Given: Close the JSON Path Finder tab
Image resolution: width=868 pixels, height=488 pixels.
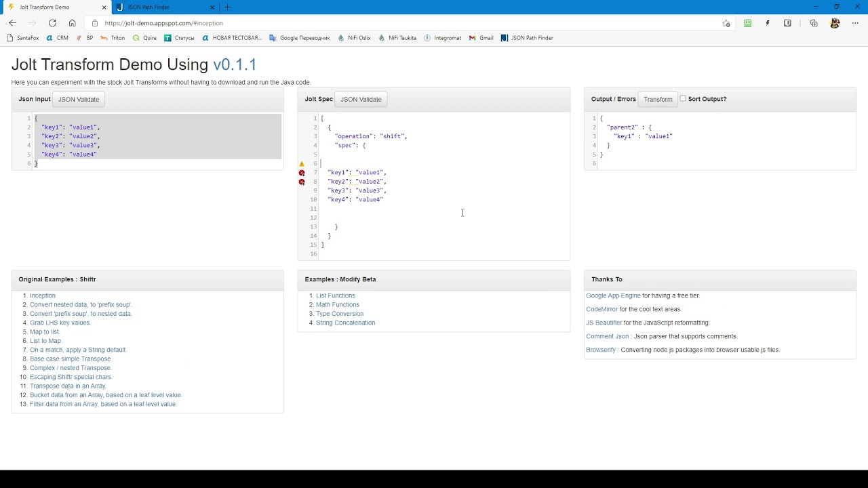Looking at the screenshot, I should pyautogui.click(x=212, y=7).
